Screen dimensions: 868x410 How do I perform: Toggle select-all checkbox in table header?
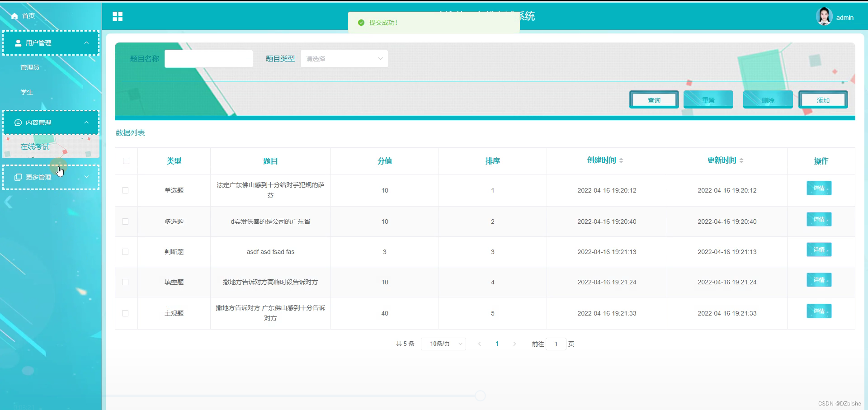tap(126, 161)
